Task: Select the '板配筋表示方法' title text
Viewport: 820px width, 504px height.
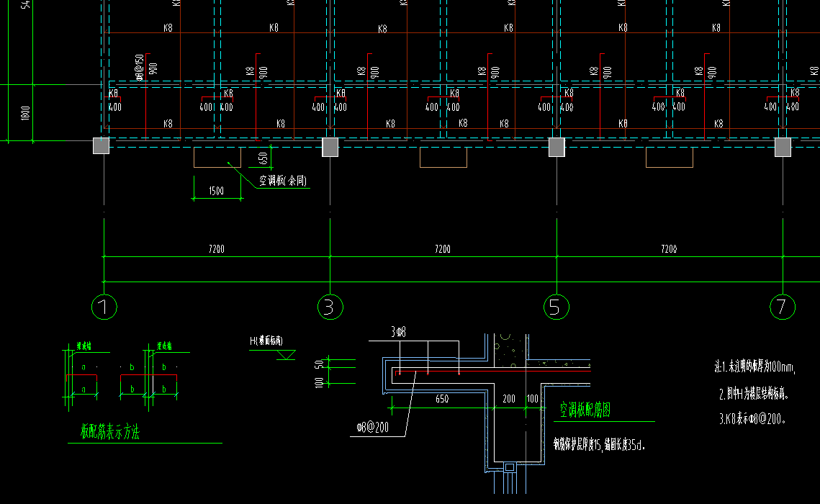Action: pos(110,432)
